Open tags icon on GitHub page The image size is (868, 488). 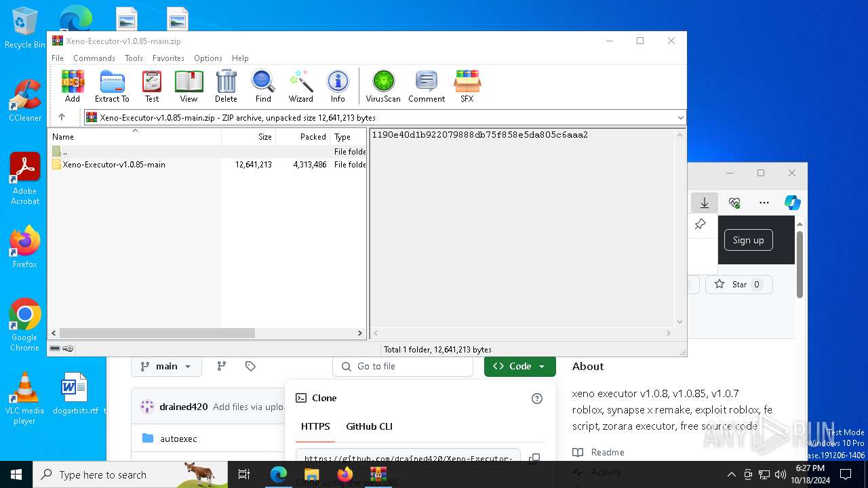tap(250, 366)
